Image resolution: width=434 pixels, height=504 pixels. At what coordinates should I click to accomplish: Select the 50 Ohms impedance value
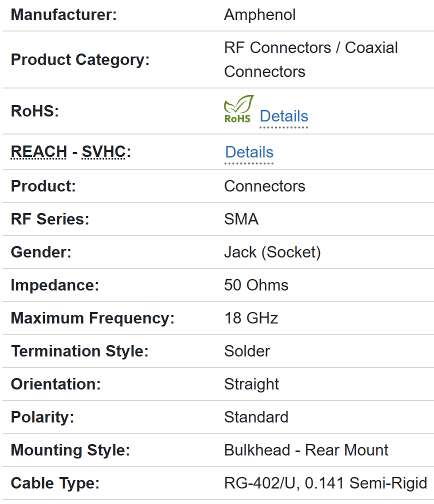point(256,285)
